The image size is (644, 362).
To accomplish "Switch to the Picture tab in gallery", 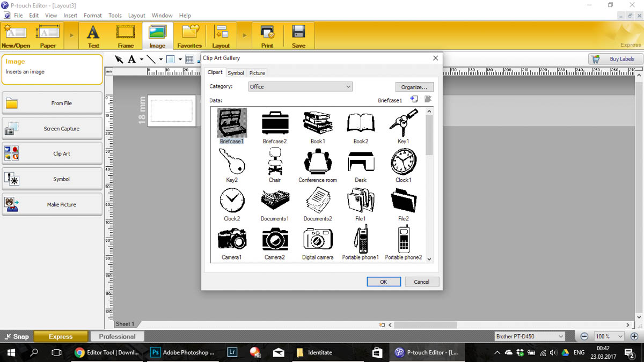I will [257, 73].
